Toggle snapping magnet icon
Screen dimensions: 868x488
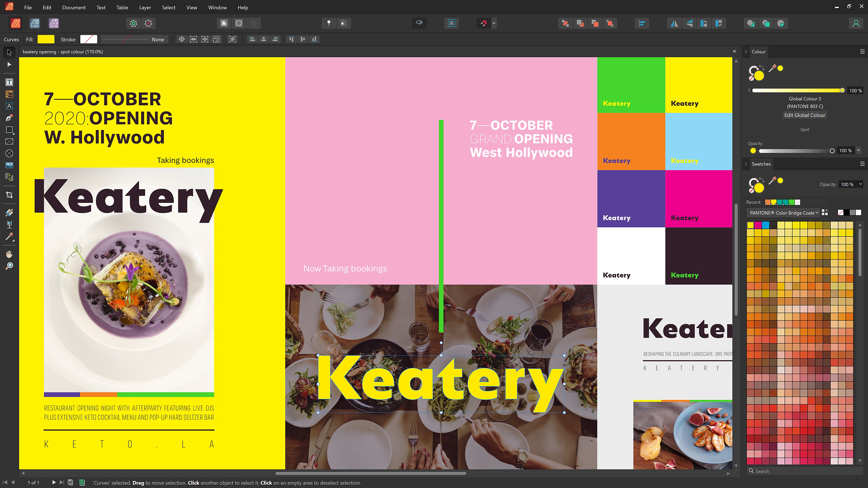[484, 23]
